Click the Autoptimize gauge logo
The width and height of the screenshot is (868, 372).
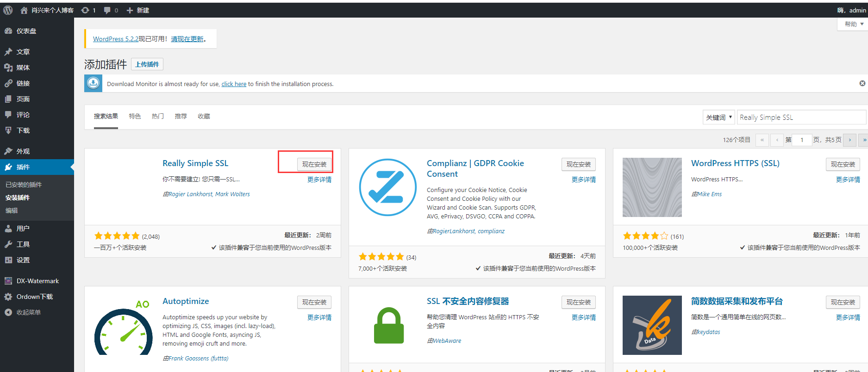click(124, 327)
